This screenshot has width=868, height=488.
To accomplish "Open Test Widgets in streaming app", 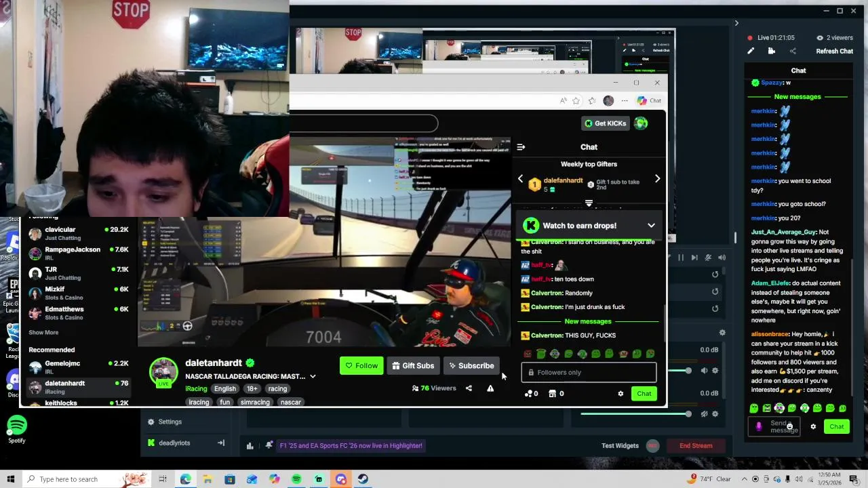I will coord(620,445).
